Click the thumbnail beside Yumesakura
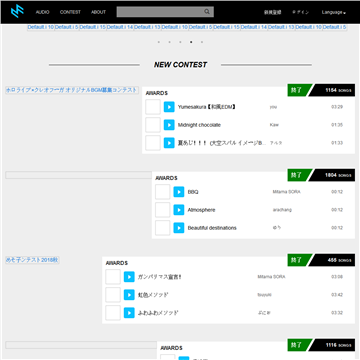 click(153, 107)
